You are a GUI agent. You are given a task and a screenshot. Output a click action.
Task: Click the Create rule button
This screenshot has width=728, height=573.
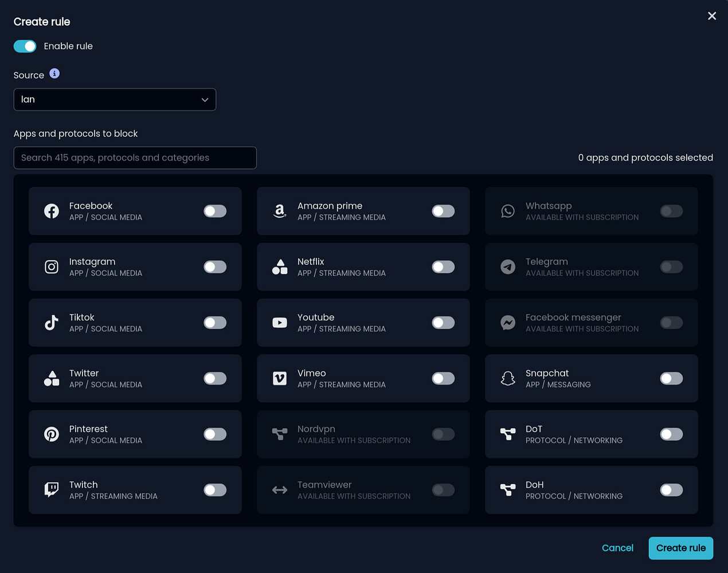pyautogui.click(x=681, y=548)
